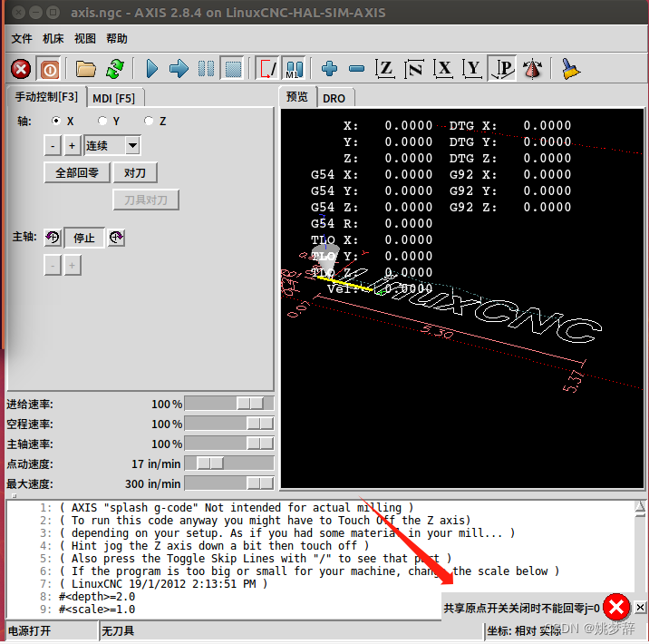The height and width of the screenshot is (644, 649).
Task: Select the X axis radio button
Action: (x=56, y=121)
